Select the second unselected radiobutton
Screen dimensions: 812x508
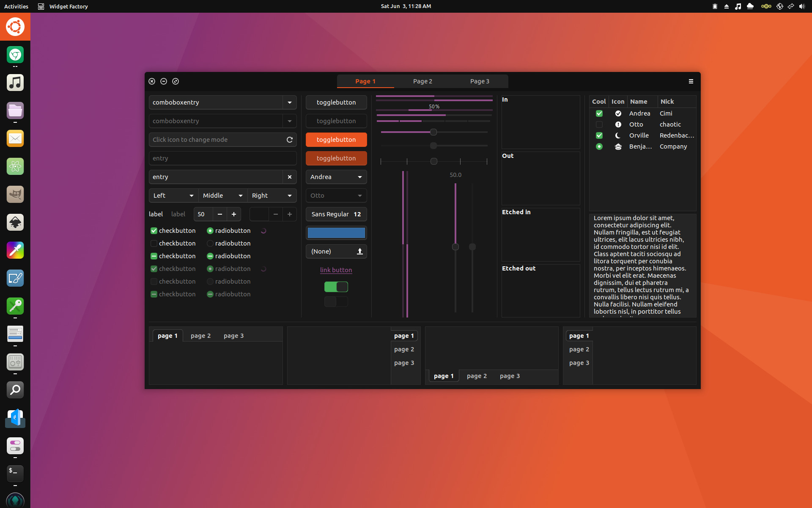(x=210, y=243)
